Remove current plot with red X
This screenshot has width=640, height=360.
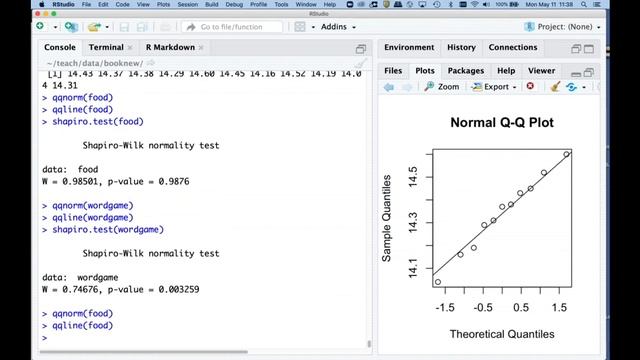tap(530, 86)
